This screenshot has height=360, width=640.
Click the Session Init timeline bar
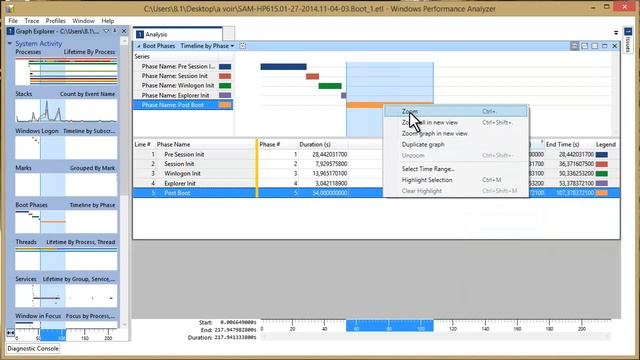click(313, 76)
